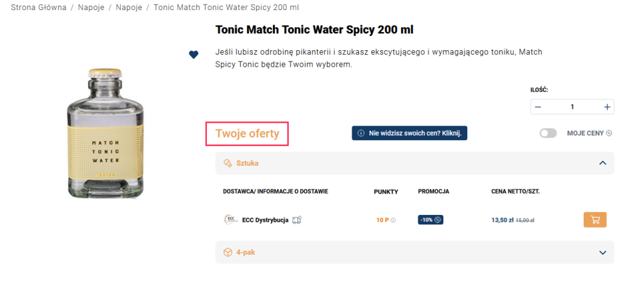This screenshot has width=644, height=281.
Task: Click the 4-pak box icon
Action: click(228, 252)
